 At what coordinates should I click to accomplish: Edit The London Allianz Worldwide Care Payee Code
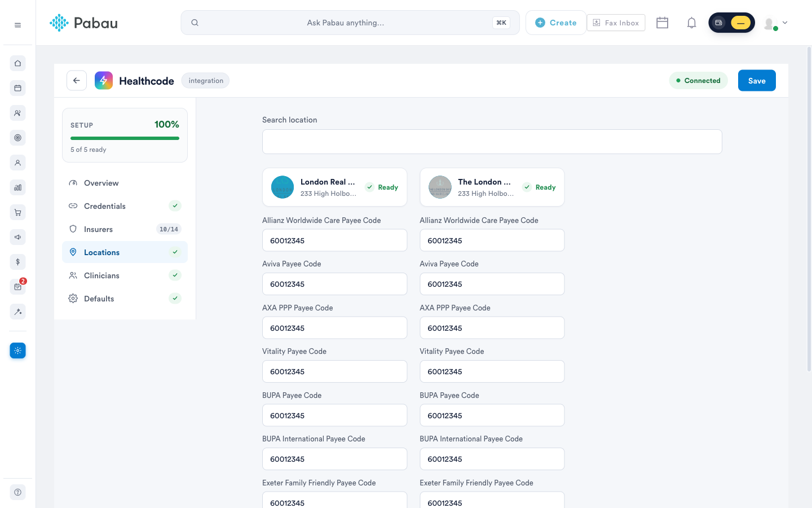492,240
